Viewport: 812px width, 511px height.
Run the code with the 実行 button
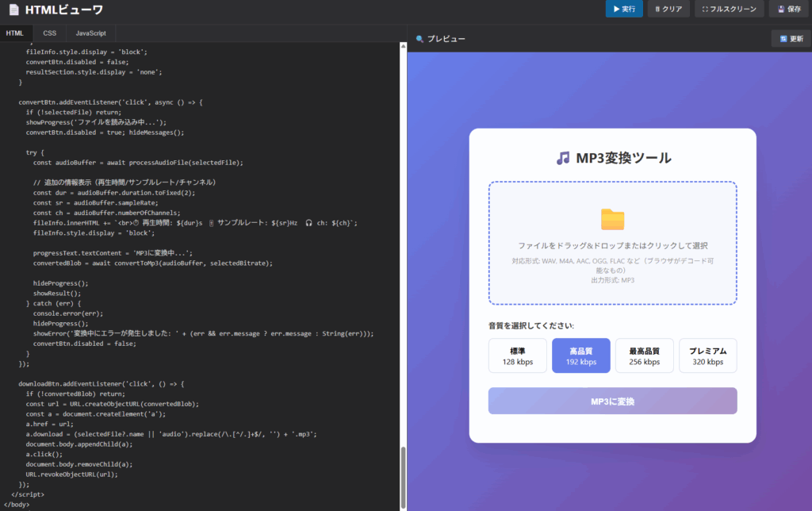[x=624, y=10]
